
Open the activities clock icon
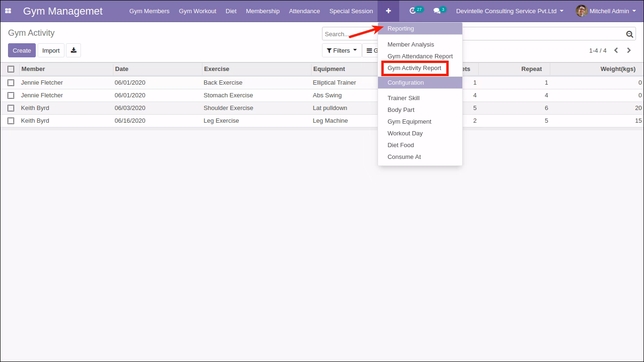413,11
